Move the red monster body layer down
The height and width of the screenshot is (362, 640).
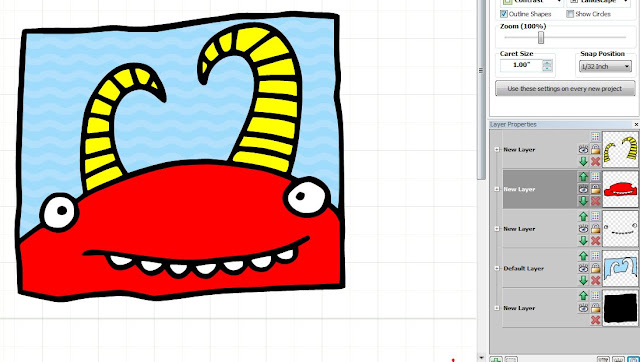pyautogui.click(x=583, y=201)
